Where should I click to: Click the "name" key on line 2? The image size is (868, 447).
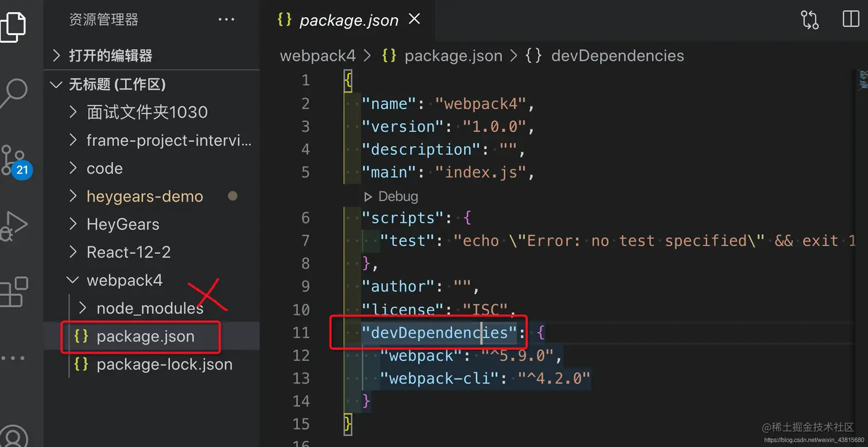(x=389, y=104)
